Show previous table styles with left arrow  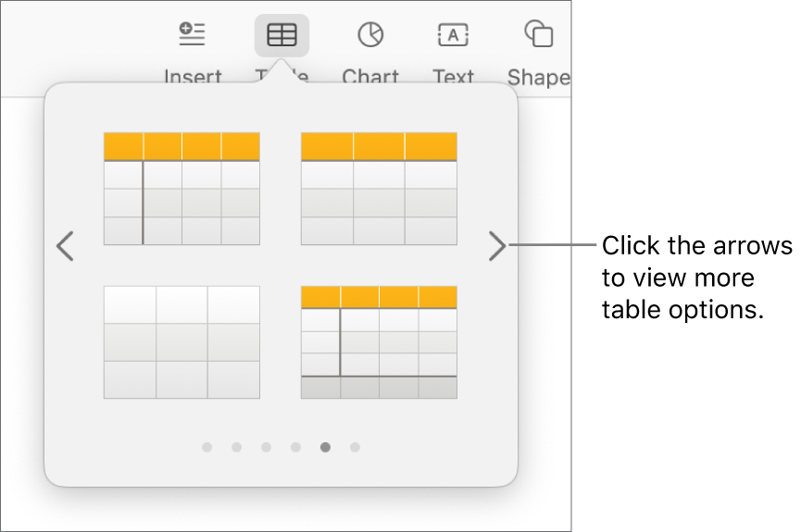coord(65,246)
